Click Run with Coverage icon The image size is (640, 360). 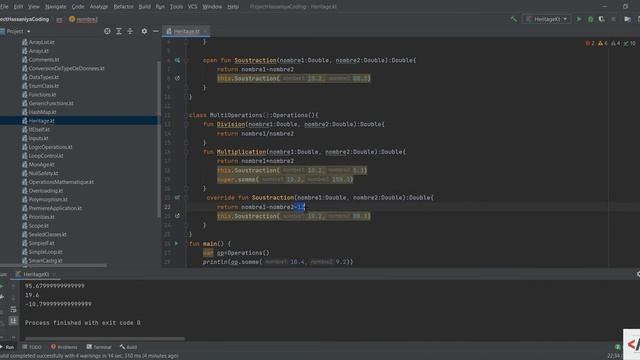point(602,19)
